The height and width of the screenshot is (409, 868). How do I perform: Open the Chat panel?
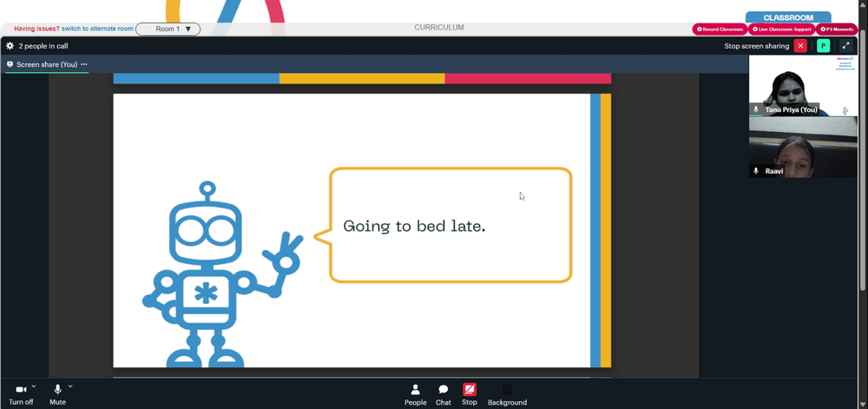[444, 395]
